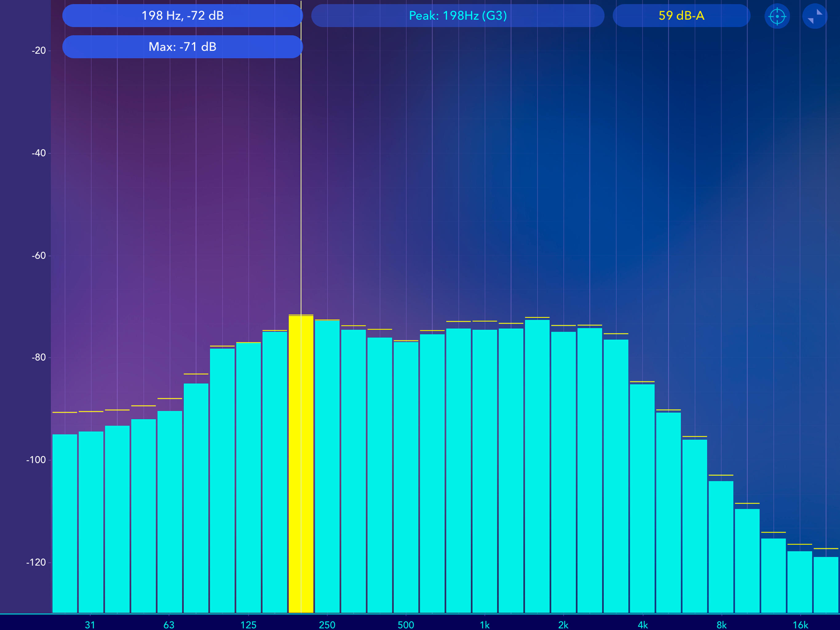Image resolution: width=840 pixels, height=630 pixels.
Task: Click the -20 label on dB axis
Action: coord(39,50)
